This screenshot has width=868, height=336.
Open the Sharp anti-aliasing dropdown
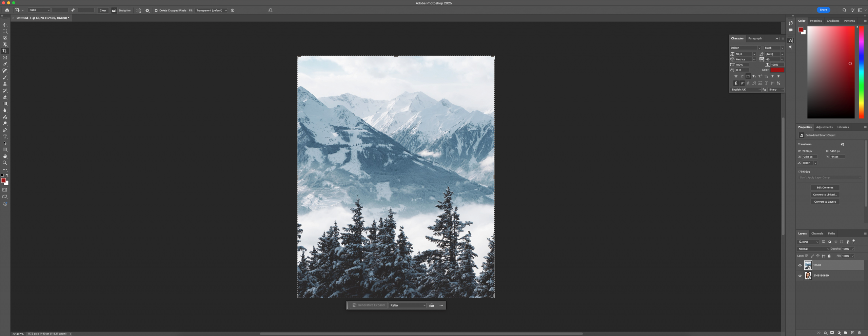(776, 90)
